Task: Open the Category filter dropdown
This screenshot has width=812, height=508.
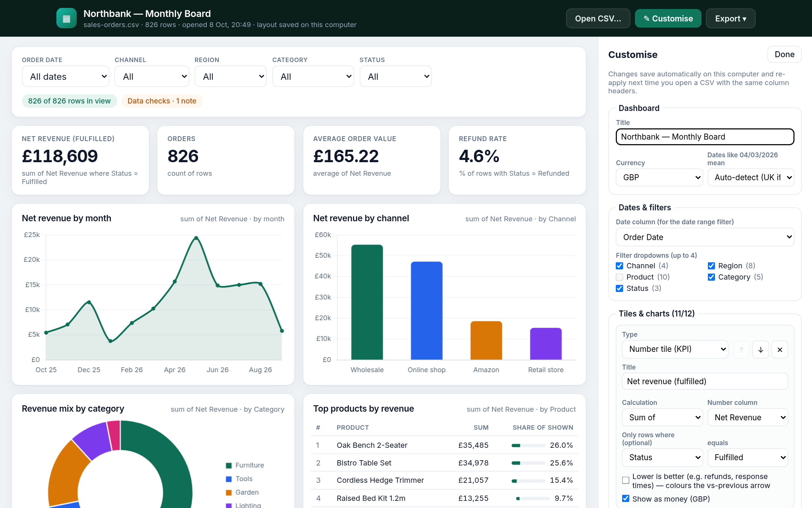Action: coord(313,76)
